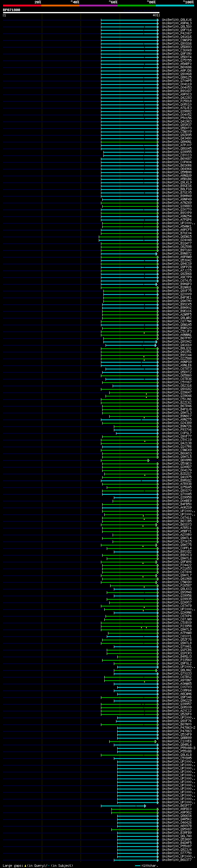Click the white query sequence ruler bar

81,12
